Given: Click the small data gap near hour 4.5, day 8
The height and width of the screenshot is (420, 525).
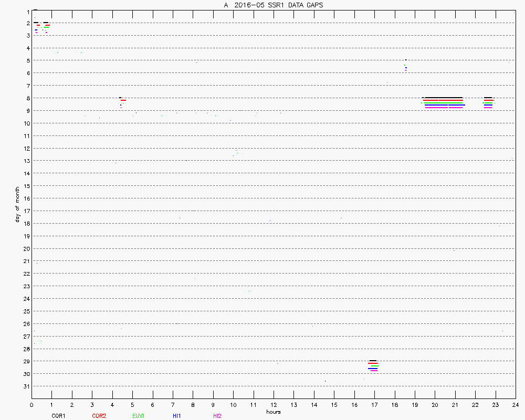Looking at the screenshot, I should [122, 100].
